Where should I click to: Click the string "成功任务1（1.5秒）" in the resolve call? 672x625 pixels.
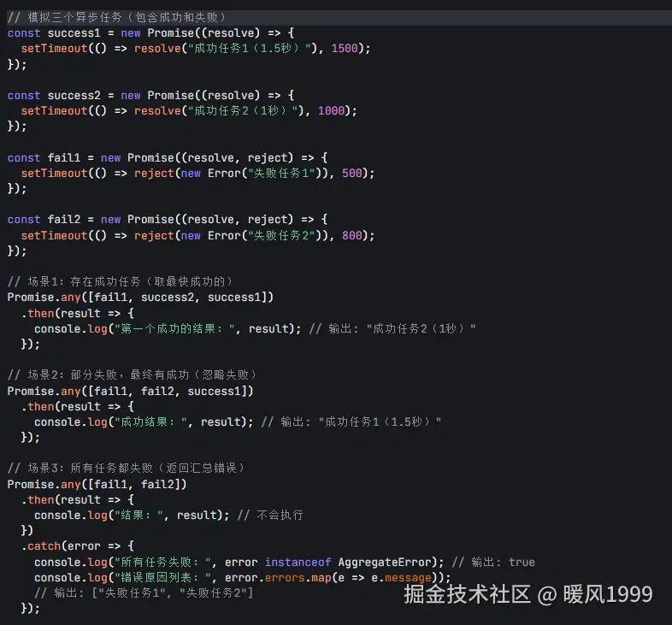(x=250, y=49)
